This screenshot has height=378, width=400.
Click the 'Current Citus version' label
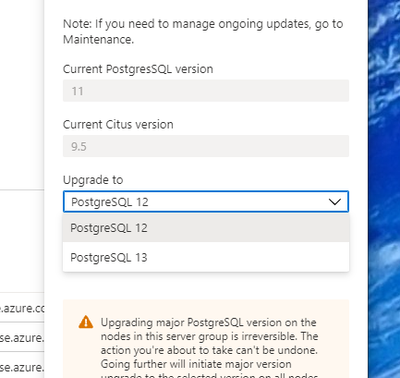(x=118, y=124)
